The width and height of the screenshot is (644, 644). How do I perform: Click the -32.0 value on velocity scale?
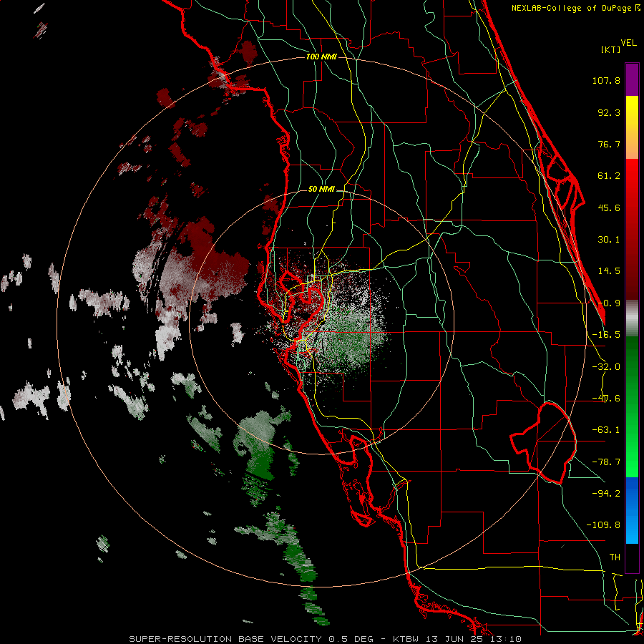606,367
